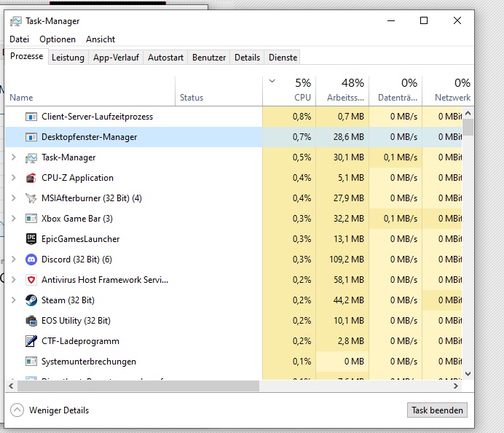Screen dimensions: 504x433
Task: Open the Optionen menu
Action: pos(58,39)
